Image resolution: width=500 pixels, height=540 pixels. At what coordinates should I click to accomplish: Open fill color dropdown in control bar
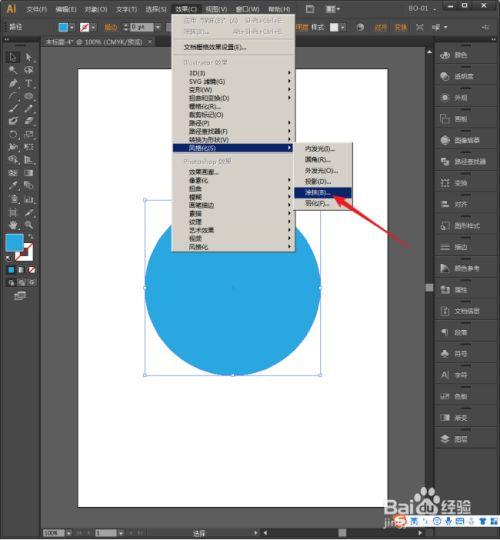(x=72, y=27)
